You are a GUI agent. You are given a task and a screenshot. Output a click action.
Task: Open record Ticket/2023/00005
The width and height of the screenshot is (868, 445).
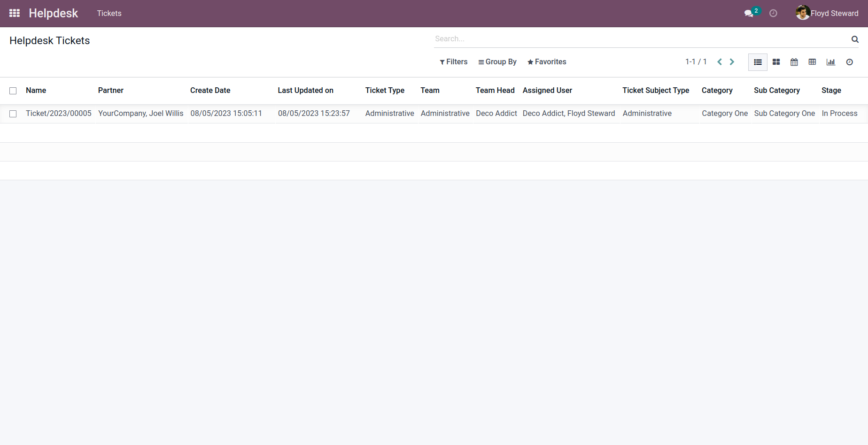(59, 114)
